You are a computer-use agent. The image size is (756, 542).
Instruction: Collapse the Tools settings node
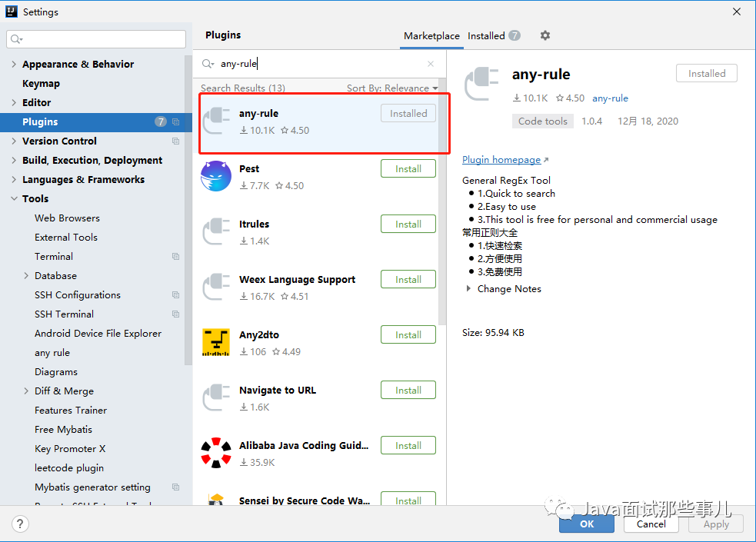point(14,198)
